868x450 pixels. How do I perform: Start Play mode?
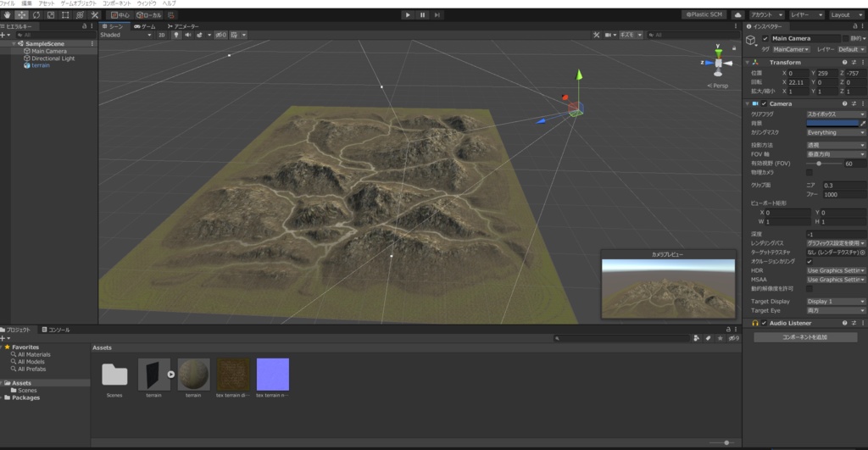408,15
